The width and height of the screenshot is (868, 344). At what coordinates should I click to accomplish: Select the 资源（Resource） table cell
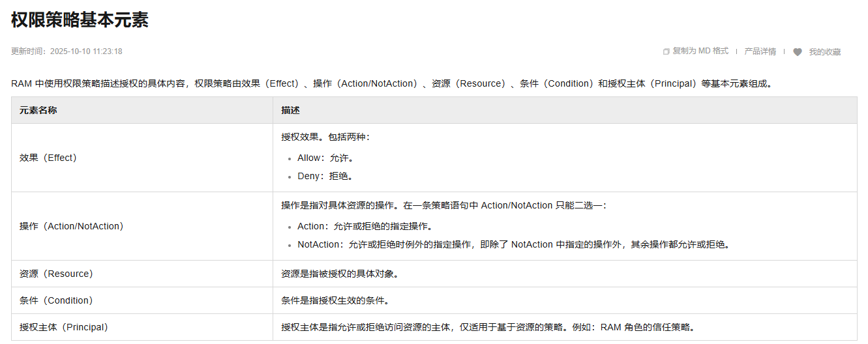tap(57, 274)
